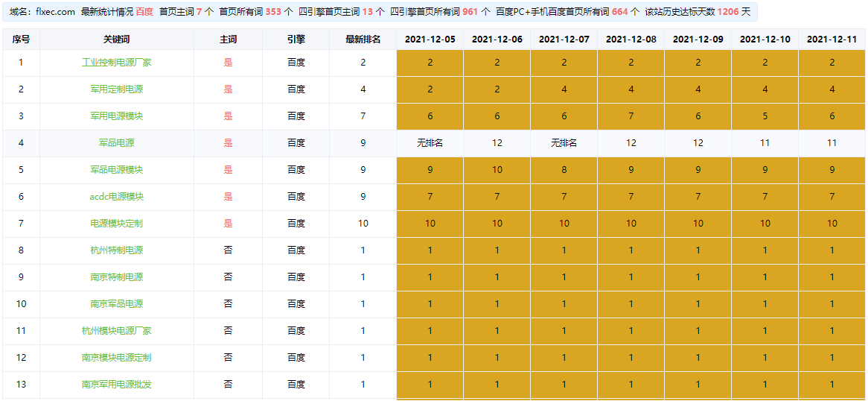Click the 最新排名 column header

pyautogui.click(x=363, y=40)
